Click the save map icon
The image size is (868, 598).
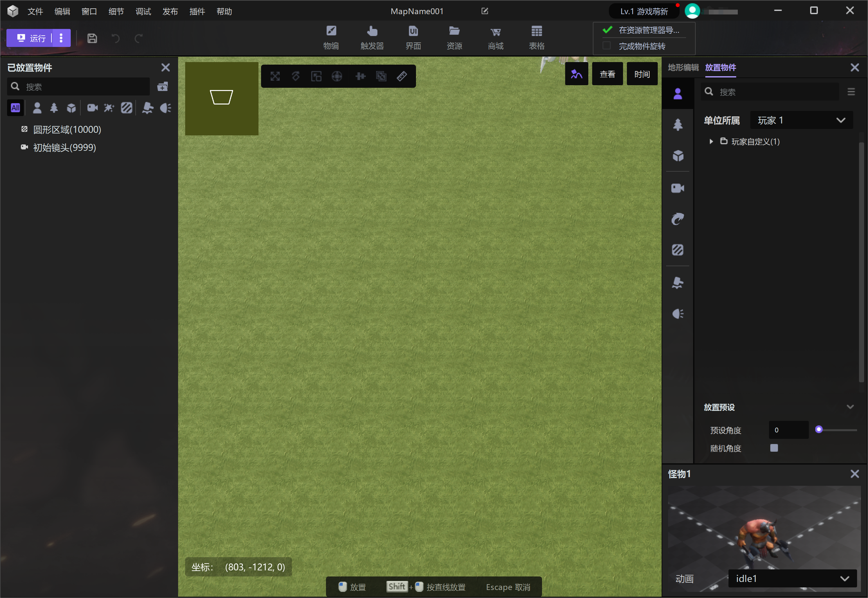[x=92, y=38]
